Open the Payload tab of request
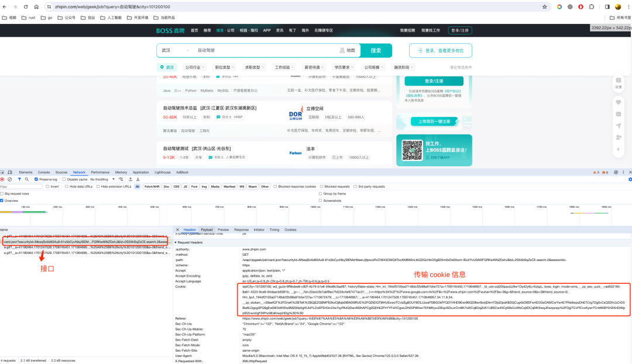The height and width of the screenshot is (364, 632). pyautogui.click(x=207, y=229)
